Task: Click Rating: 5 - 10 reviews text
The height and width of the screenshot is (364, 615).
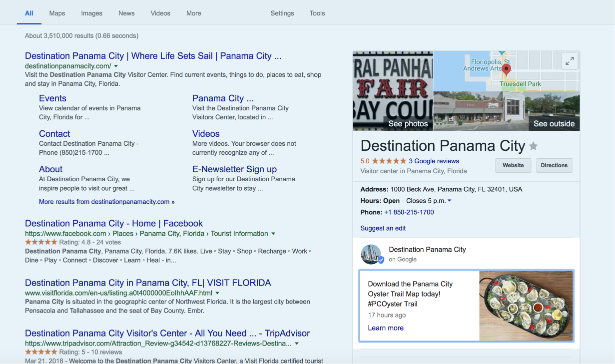Action: tap(90, 352)
